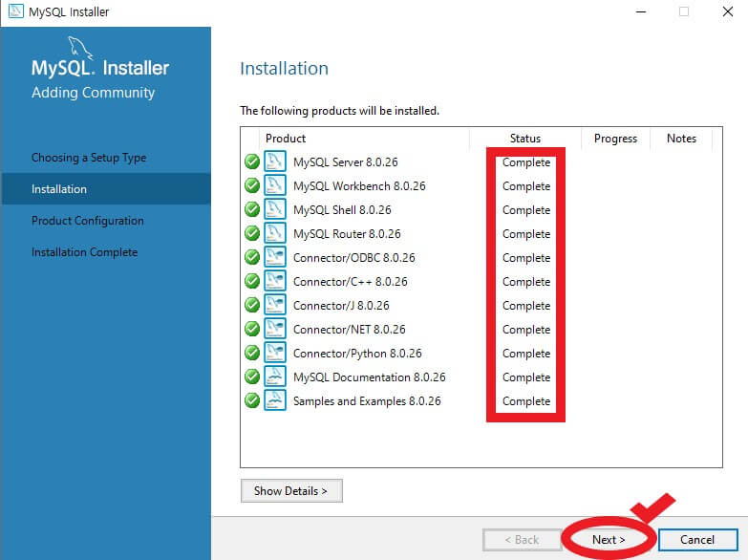Close the MySQL Installer window
The width and height of the screenshot is (748, 560).
[x=728, y=11]
